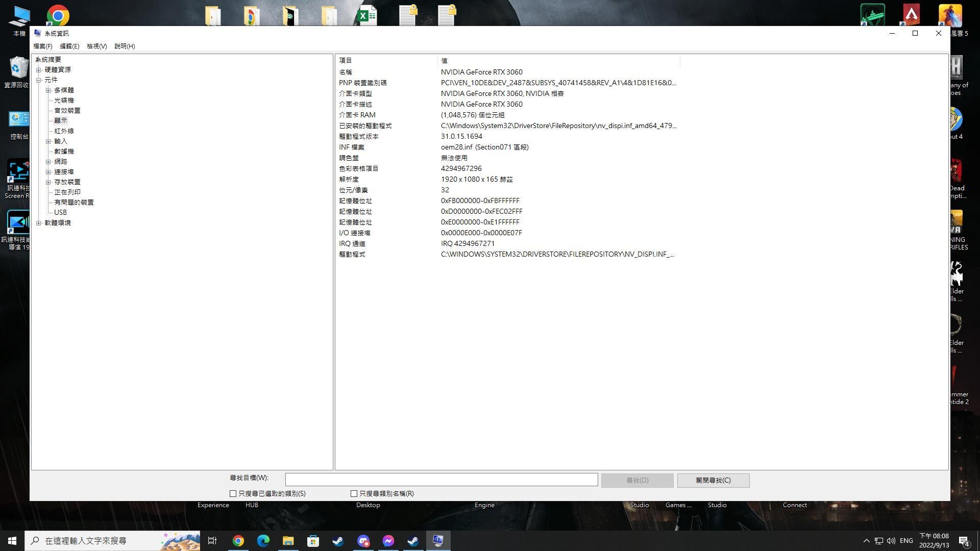Collapse the 元件 tree node
The height and width of the screenshot is (551, 980).
39,80
